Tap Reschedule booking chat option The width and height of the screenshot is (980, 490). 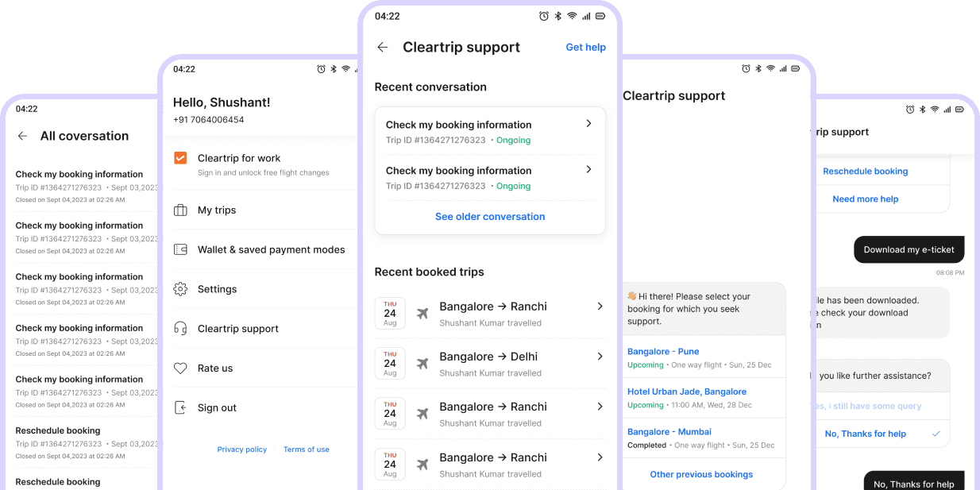[865, 172]
